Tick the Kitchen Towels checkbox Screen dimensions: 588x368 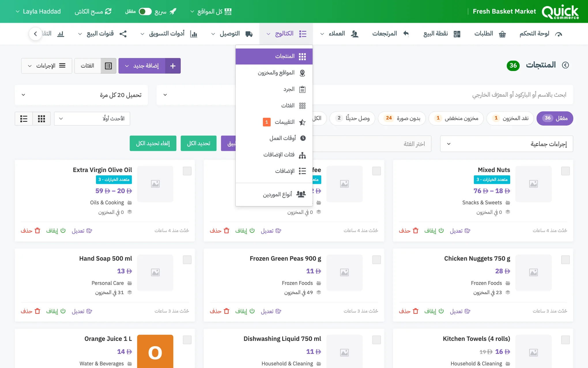[x=566, y=340]
